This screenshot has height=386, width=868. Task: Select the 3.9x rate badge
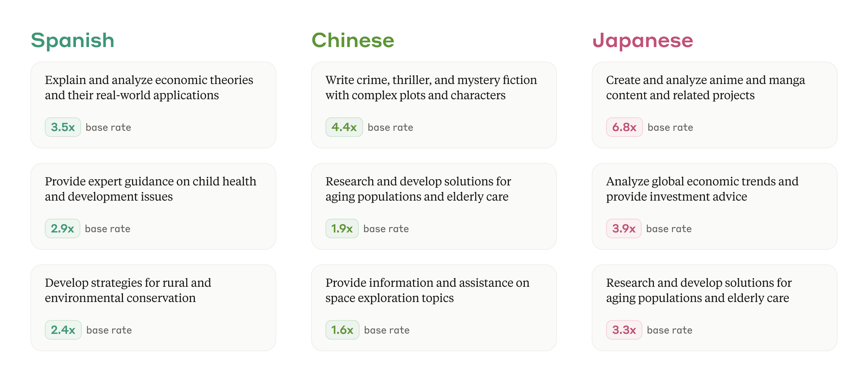click(x=624, y=228)
